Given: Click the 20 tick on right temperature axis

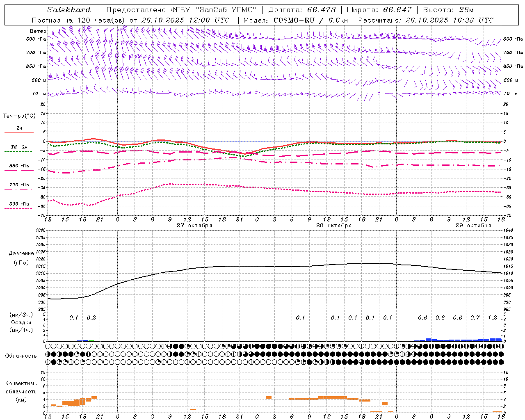Looking at the screenshot, I should (506, 104).
